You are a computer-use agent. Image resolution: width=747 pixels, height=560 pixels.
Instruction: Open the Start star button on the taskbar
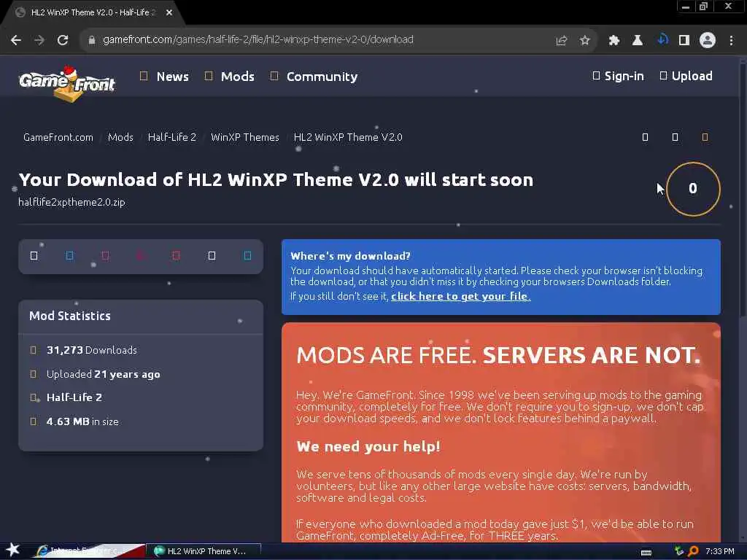12,550
